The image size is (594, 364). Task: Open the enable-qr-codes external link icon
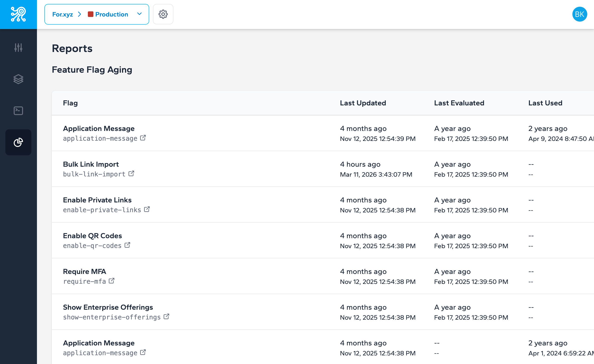(x=128, y=245)
